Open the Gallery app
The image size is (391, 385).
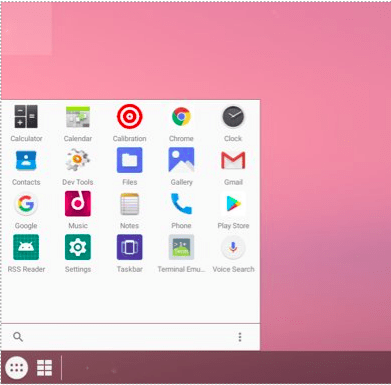[x=181, y=160]
